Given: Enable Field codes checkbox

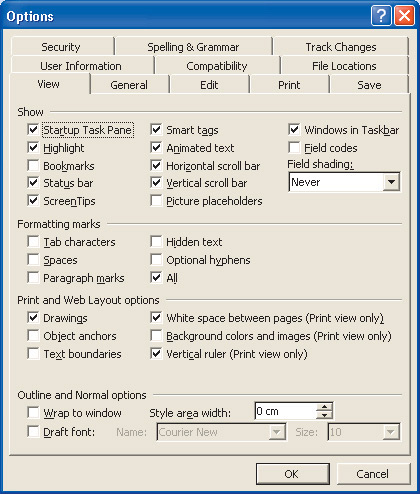Looking at the screenshot, I should [x=294, y=147].
